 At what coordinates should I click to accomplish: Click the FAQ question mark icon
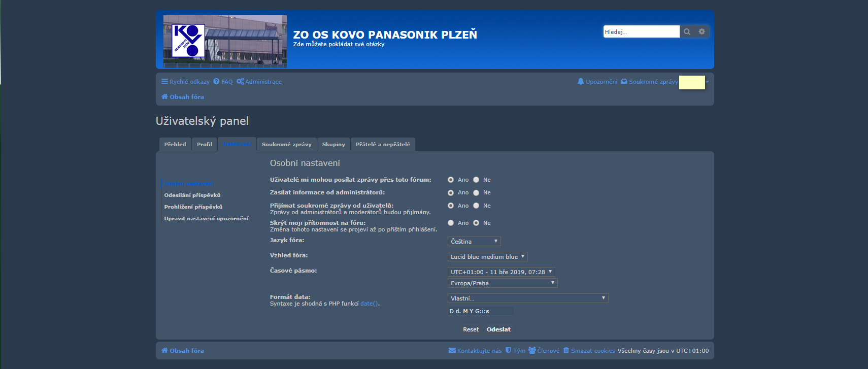coord(216,81)
